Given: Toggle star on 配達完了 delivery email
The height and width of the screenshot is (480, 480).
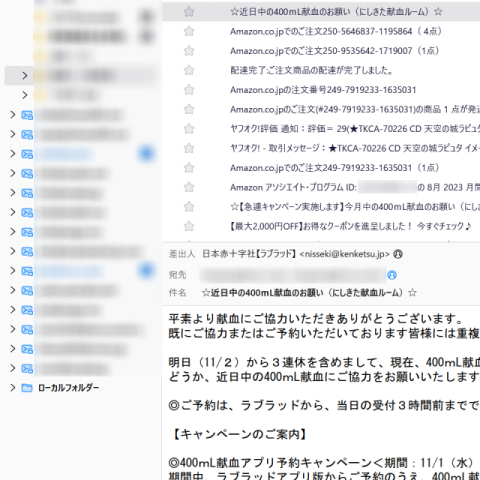Looking at the screenshot, I should point(189,70).
